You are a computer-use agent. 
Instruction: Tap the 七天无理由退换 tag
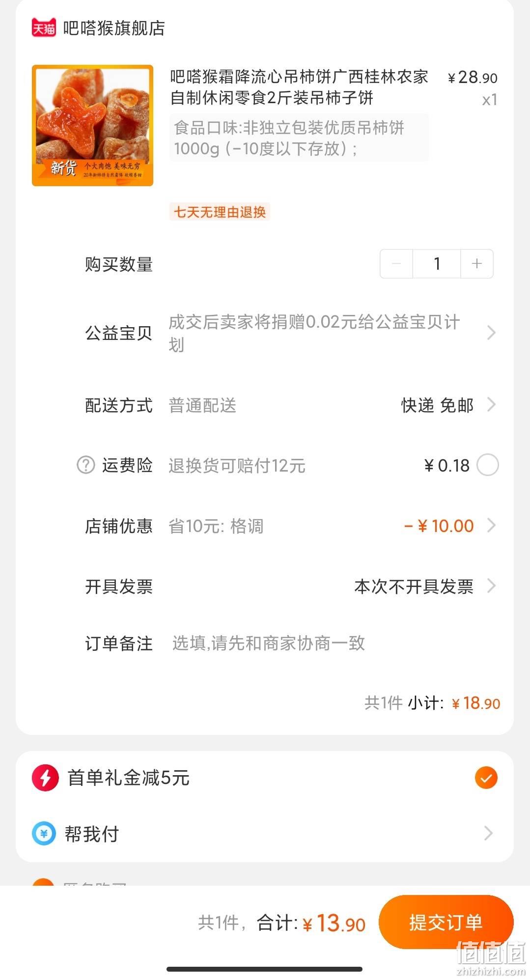pos(220,212)
